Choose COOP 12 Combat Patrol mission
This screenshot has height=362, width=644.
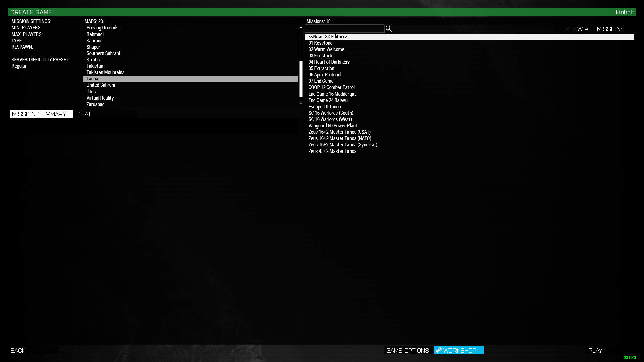click(331, 87)
